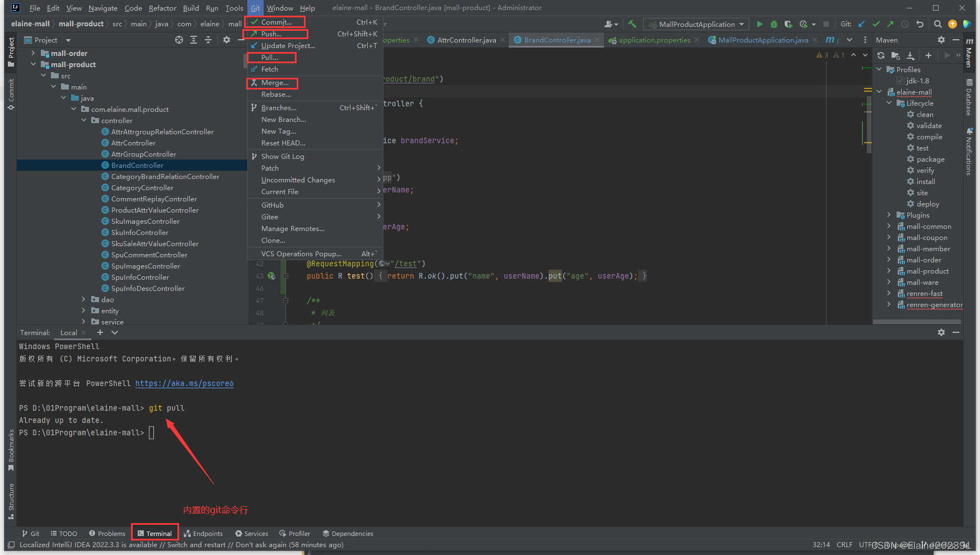Expand mall-common module in Maven panel

[x=889, y=226]
